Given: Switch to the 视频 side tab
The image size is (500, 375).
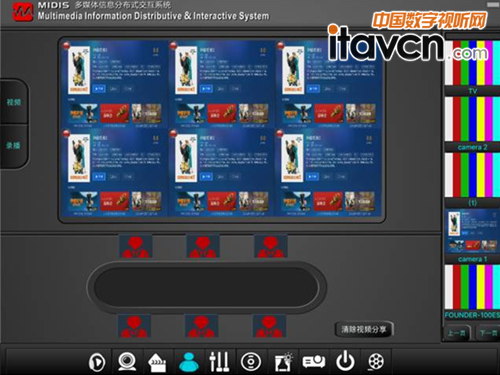Looking at the screenshot, I should click(14, 102).
